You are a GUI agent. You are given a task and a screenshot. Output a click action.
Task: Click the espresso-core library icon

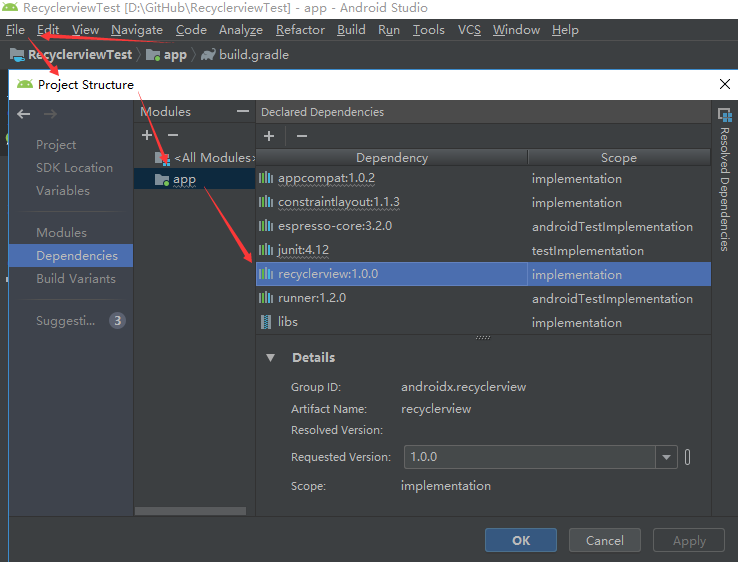(x=266, y=226)
